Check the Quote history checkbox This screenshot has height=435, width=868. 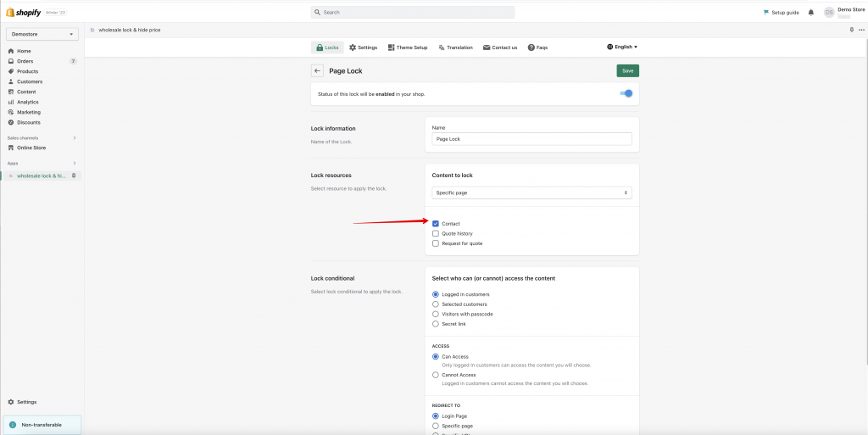coord(436,233)
